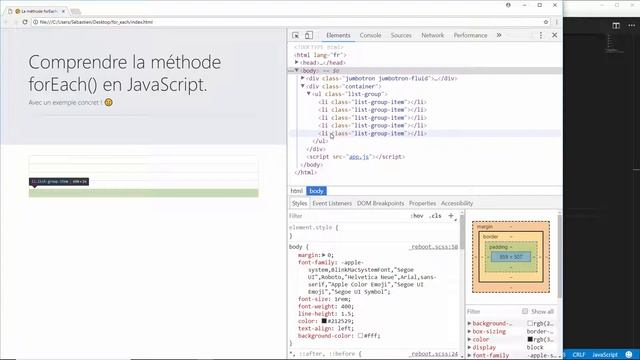Collapse the ul list-group node
Viewport: 640px width, 360px height.
[x=309, y=94]
